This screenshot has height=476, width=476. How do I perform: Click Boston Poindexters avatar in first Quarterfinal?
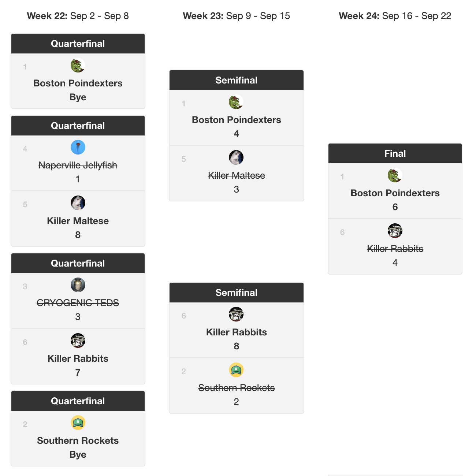pyautogui.click(x=78, y=66)
